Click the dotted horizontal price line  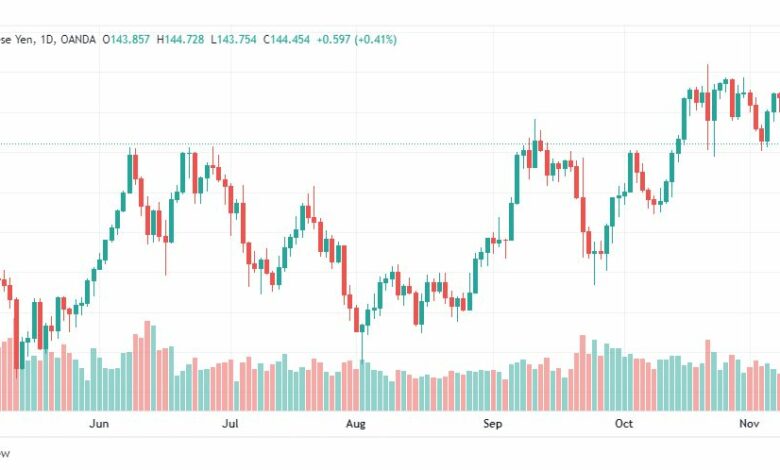[390, 144]
